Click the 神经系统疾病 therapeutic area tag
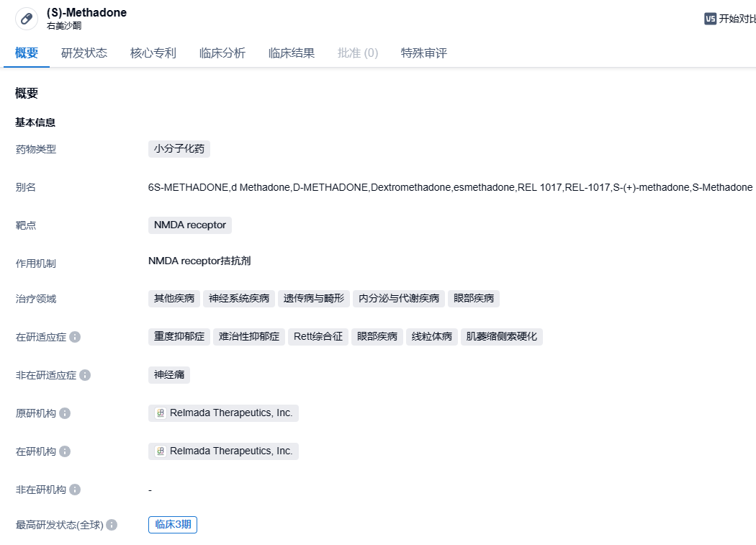 (x=239, y=299)
